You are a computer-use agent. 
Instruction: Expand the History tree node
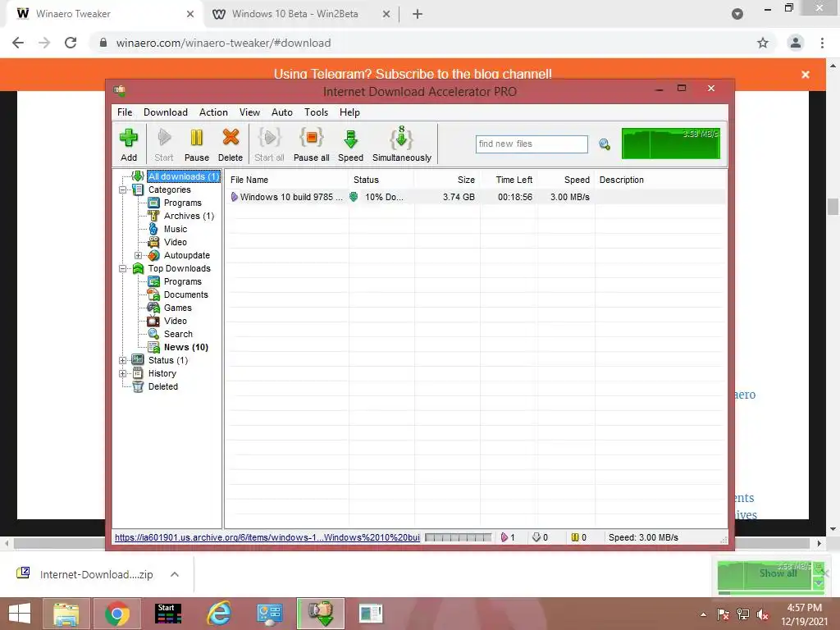[123, 373]
